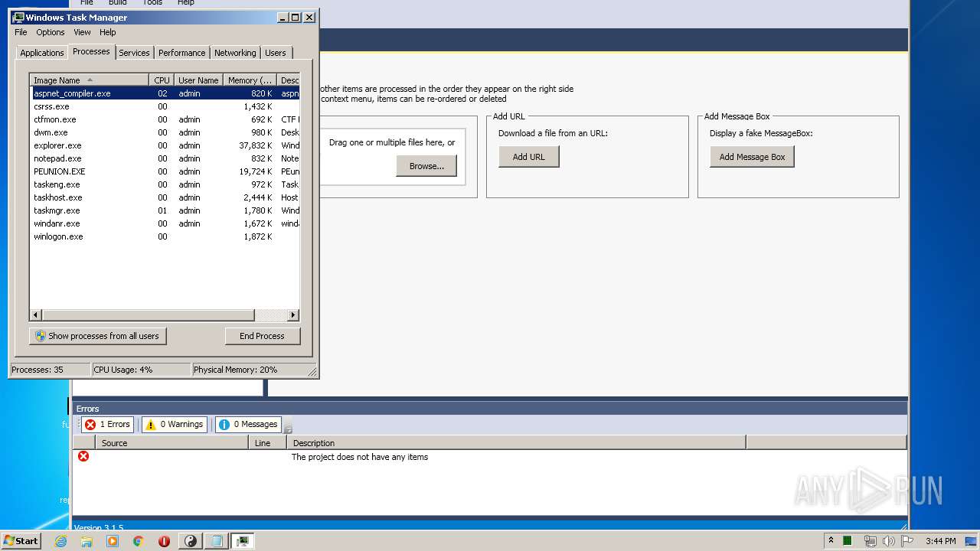This screenshot has height=551, width=980.
Task: Select the csrss.exe process row
Action: [x=165, y=106]
